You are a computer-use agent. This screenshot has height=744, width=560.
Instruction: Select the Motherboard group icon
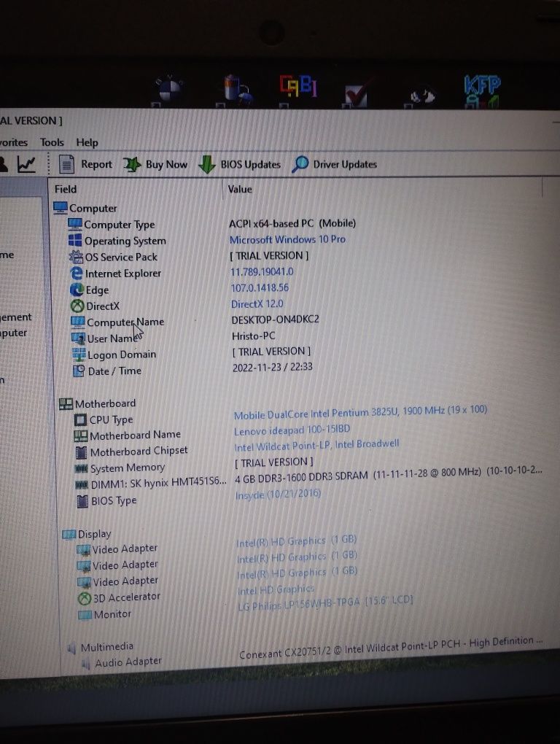click(66, 403)
